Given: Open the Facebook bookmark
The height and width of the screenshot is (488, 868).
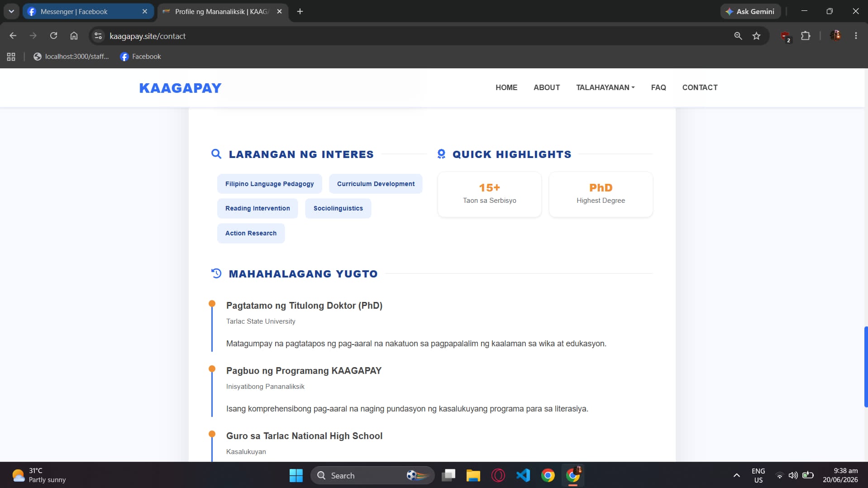Looking at the screenshot, I should click(140, 57).
